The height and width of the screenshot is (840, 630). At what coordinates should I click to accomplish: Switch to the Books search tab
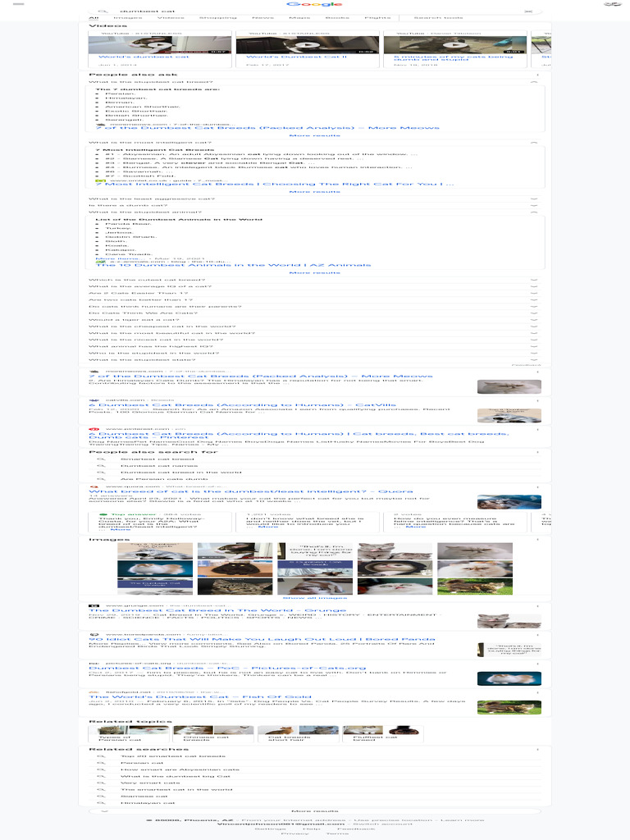[337, 18]
